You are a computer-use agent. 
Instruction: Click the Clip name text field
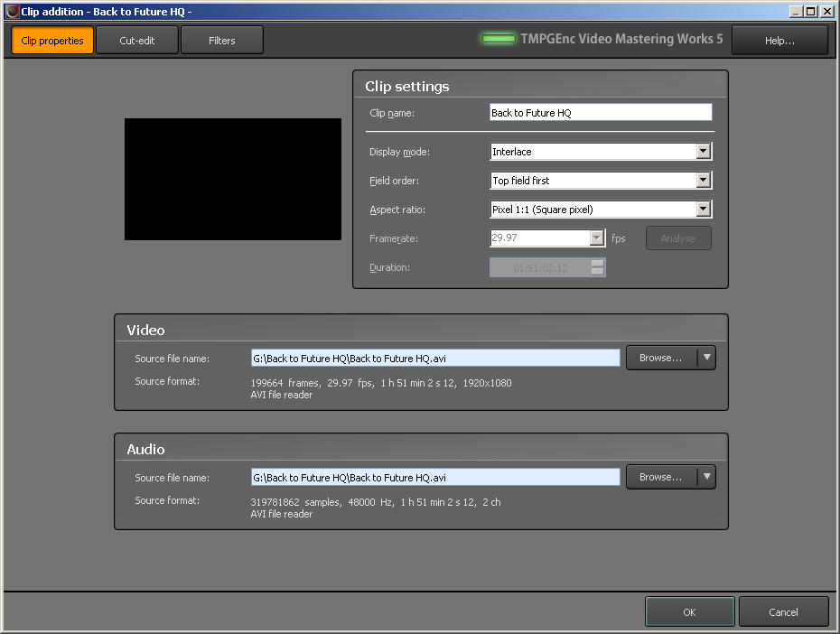[x=600, y=113]
